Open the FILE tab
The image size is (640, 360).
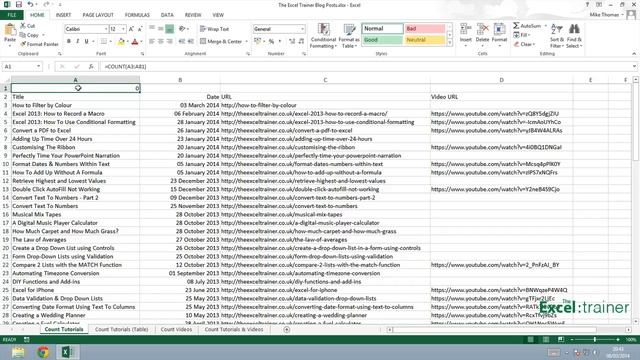(x=12, y=15)
